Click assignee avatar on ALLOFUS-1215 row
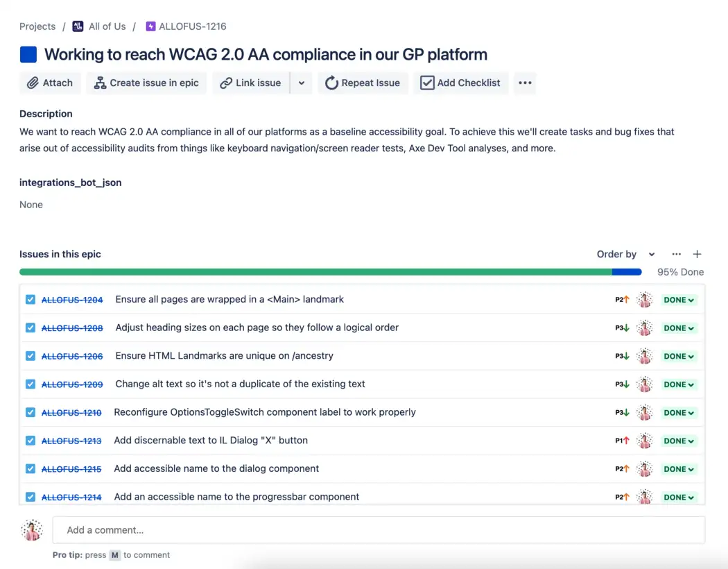 [644, 469]
